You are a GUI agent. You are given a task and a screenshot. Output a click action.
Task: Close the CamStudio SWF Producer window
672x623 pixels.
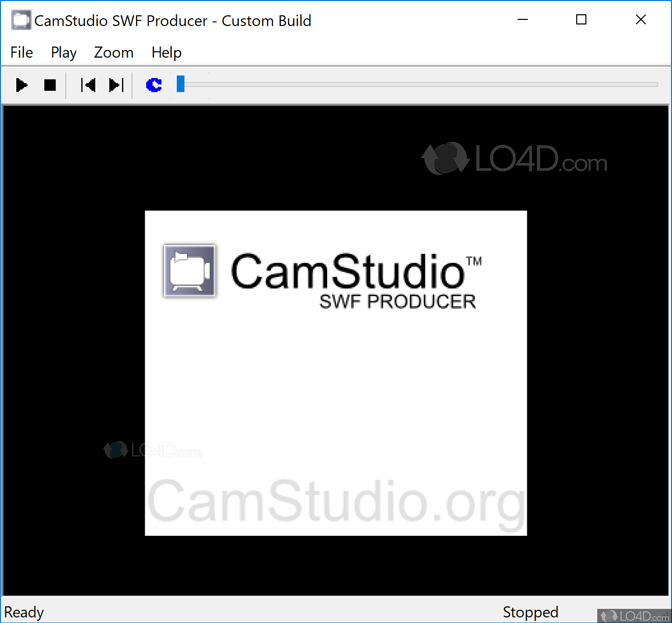pyautogui.click(x=641, y=20)
